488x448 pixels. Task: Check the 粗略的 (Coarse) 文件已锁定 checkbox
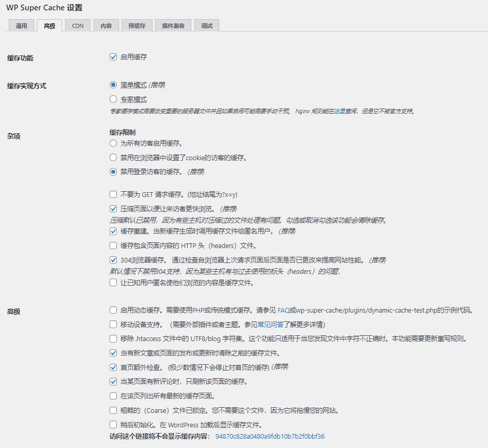pyautogui.click(x=113, y=410)
